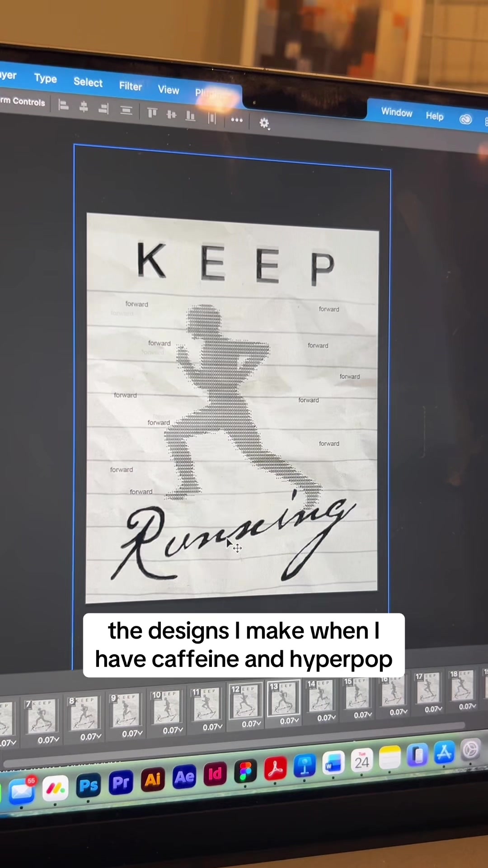Open the Filter menu
This screenshot has height=868, width=488.
131,86
